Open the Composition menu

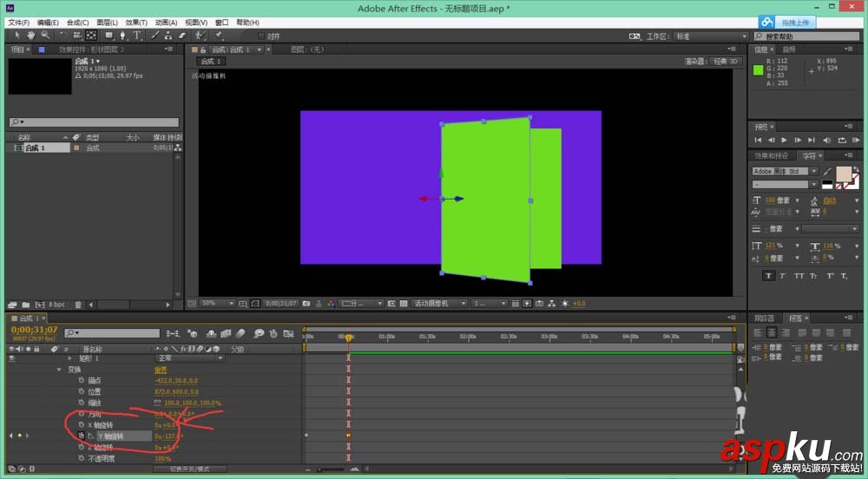(77, 23)
